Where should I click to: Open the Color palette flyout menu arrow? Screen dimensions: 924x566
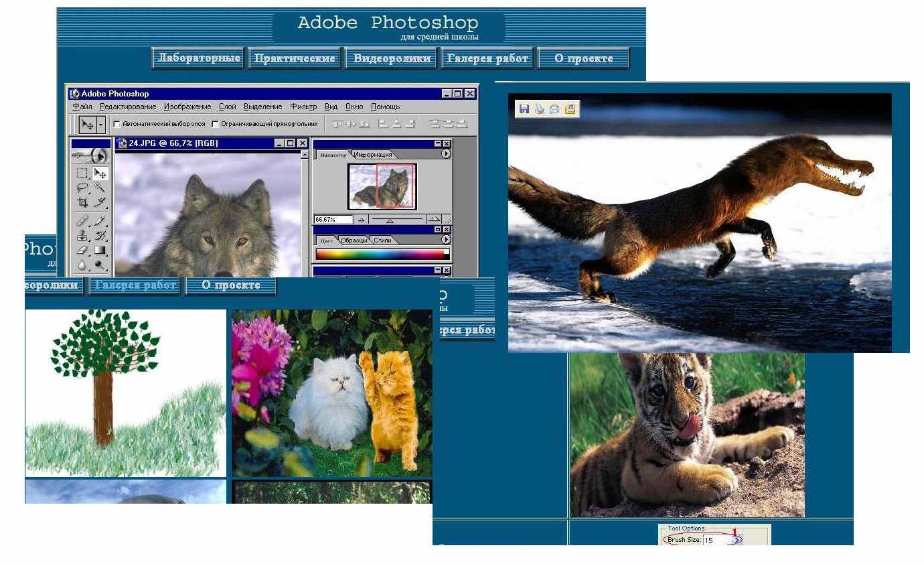tap(446, 240)
